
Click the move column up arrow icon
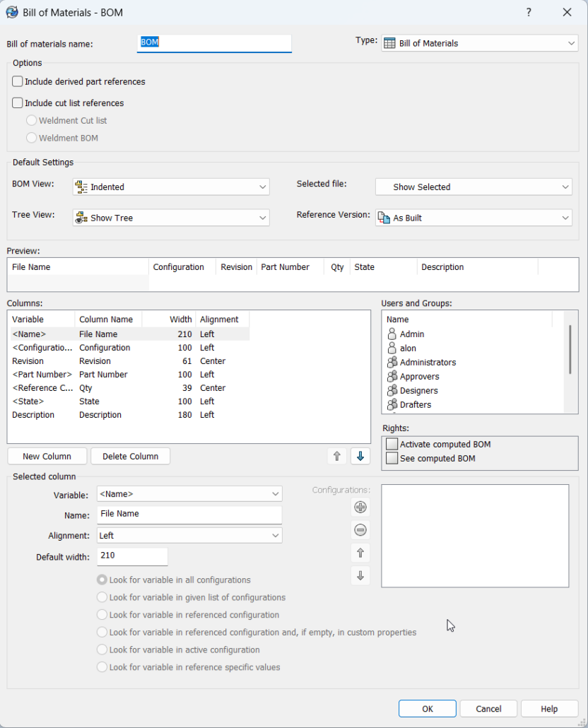point(337,457)
